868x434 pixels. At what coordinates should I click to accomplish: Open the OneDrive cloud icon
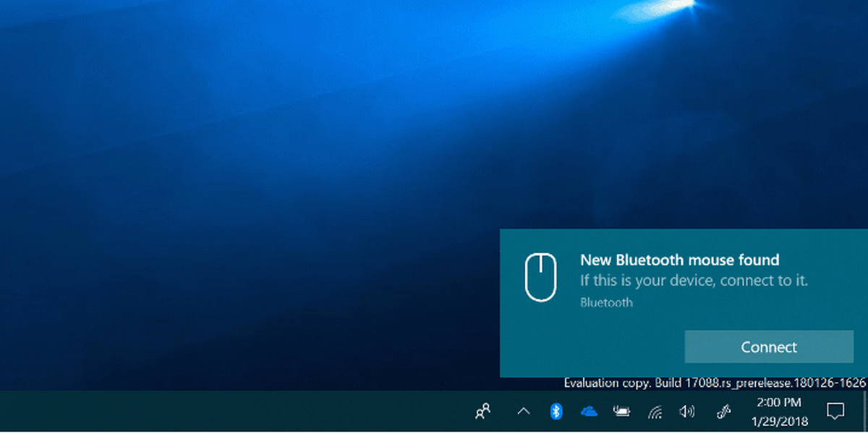589,412
